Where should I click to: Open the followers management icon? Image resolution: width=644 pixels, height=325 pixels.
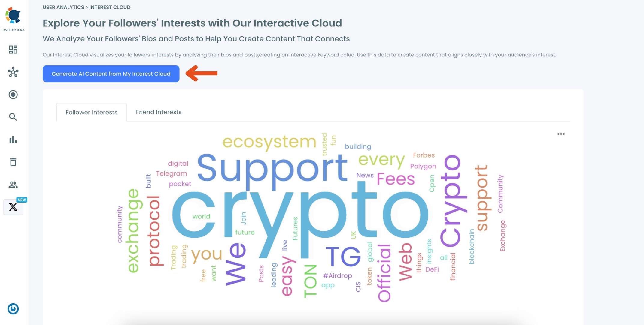13,185
